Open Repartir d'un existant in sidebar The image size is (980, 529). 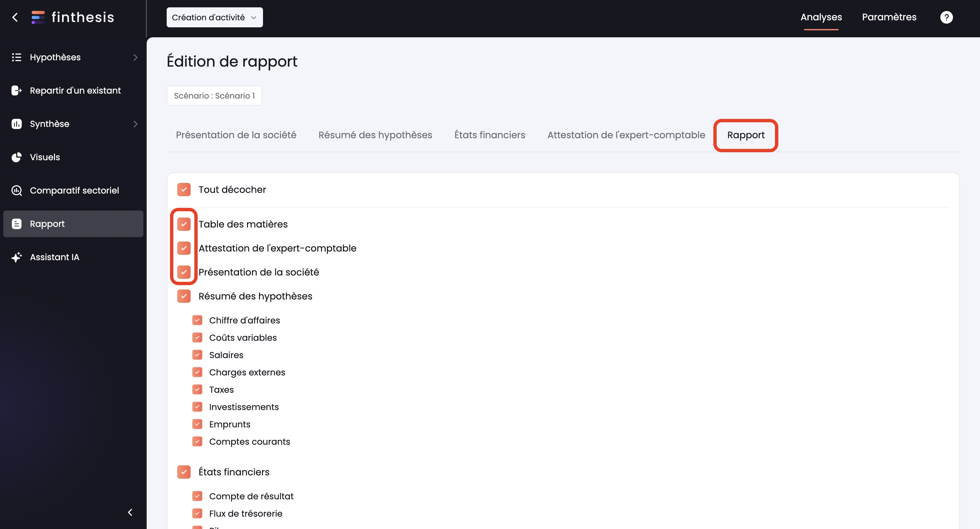click(x=73, y=91)
